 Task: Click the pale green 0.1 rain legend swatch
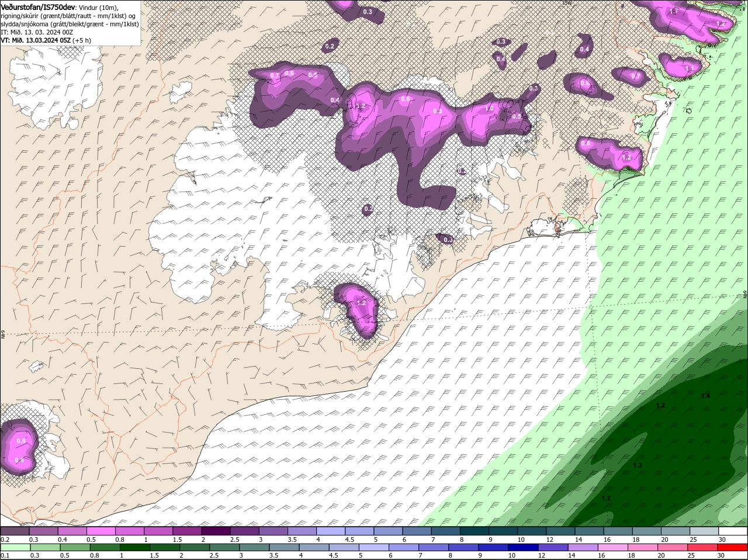[15, 548]
